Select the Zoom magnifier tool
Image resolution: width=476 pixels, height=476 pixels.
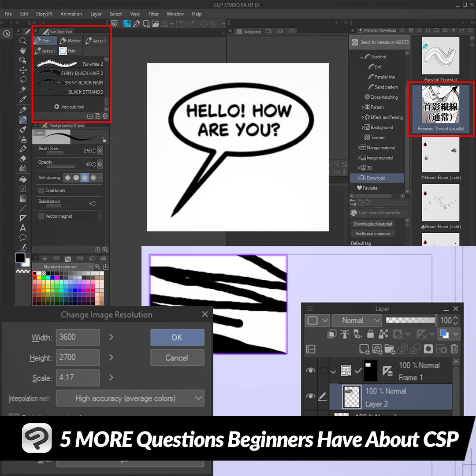pos(23,41)
